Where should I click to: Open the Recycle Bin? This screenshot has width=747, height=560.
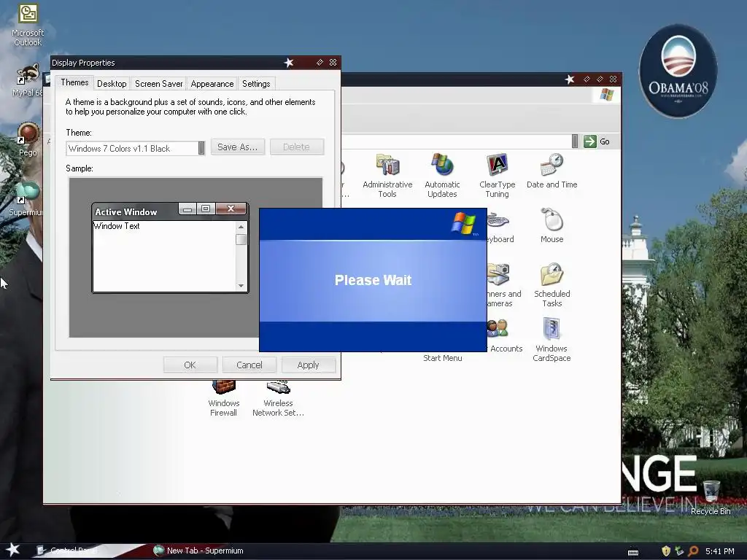point(711,497)
